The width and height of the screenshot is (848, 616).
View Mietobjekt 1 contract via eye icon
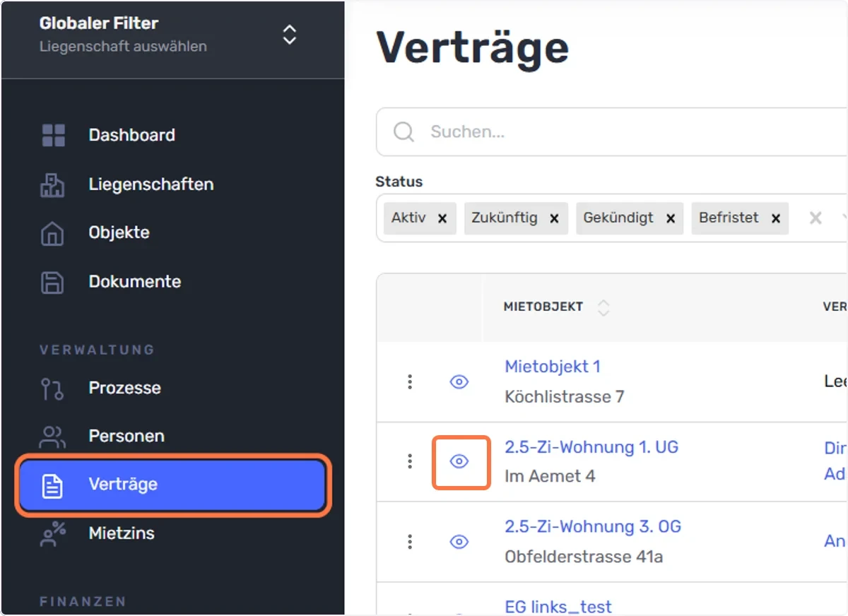(x=459, y=382)
